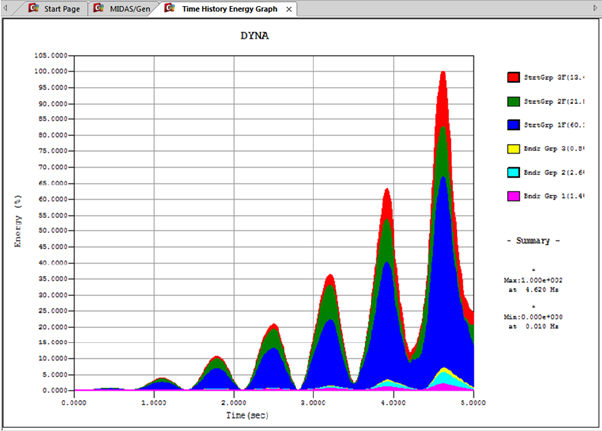602x431 pixels.
Task: Click the 75.0000 y-axis tick label
Action: [x=53, y=151]
